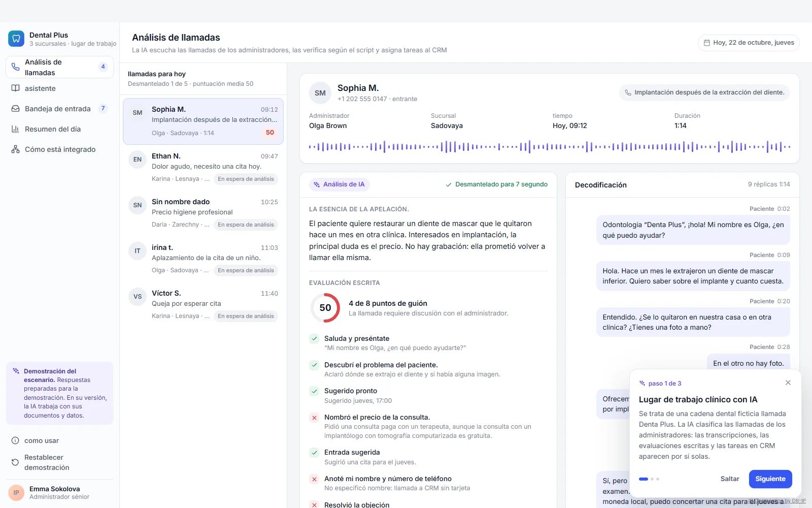Click the call audio waveform track

[550, 147]
